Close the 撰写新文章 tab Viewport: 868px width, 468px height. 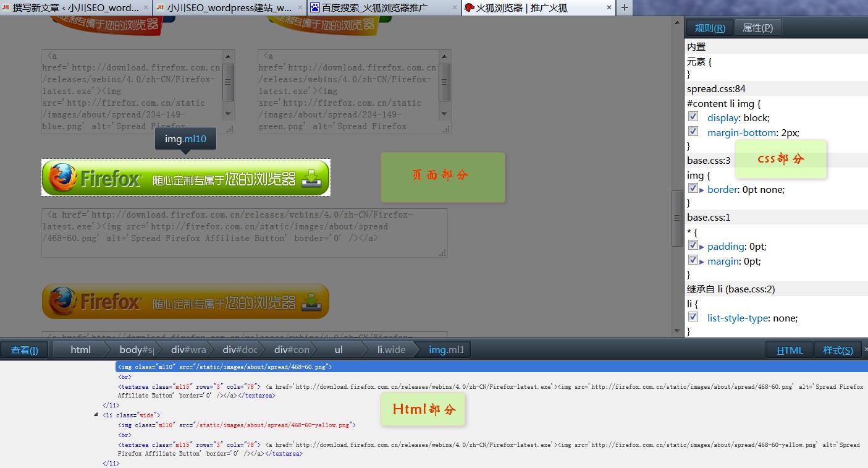[x=146, y=8]
